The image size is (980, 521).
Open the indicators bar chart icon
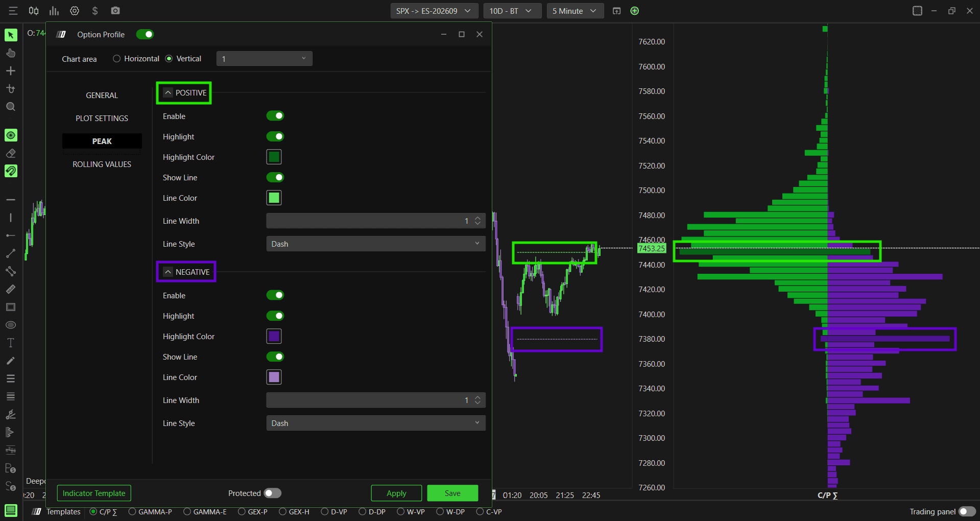click(x=54, y=11)
